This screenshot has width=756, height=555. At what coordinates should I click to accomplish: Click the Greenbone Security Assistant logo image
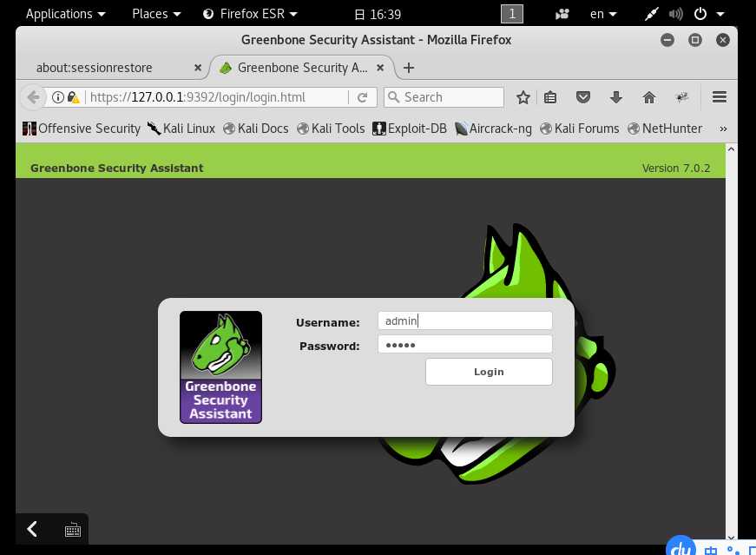(220, 367)
